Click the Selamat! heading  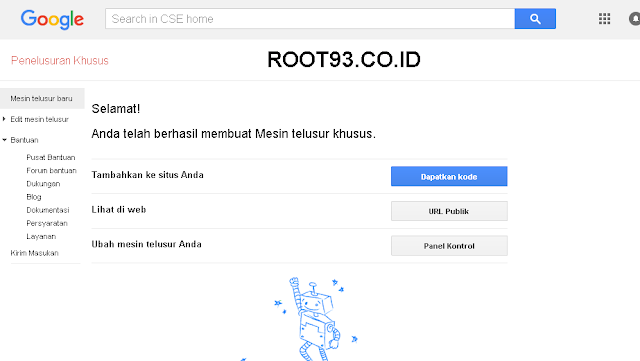tap(116, 109)
